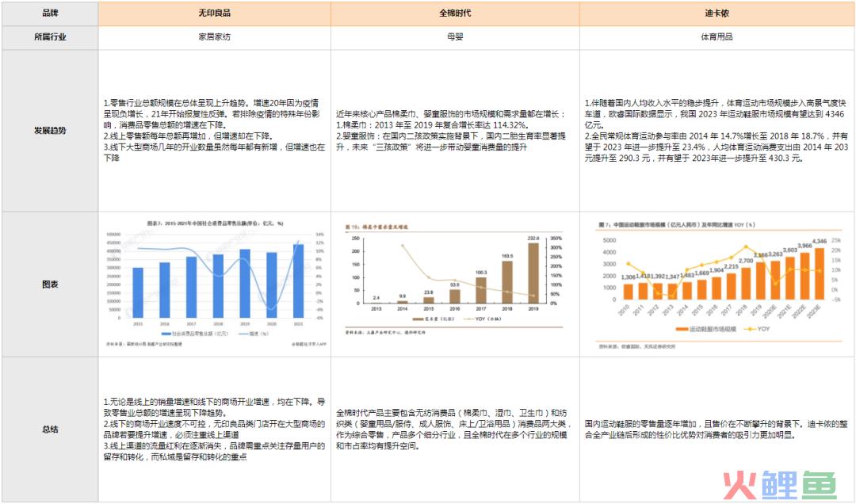Click the 增速(%) legend entry
856x504 pixels.
pos(255,334)
